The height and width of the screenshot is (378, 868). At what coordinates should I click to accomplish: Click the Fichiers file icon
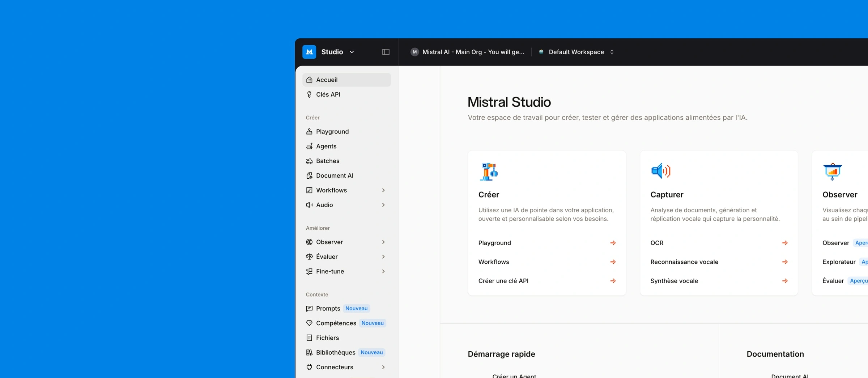pyautogui.click(x=309, y=338)
